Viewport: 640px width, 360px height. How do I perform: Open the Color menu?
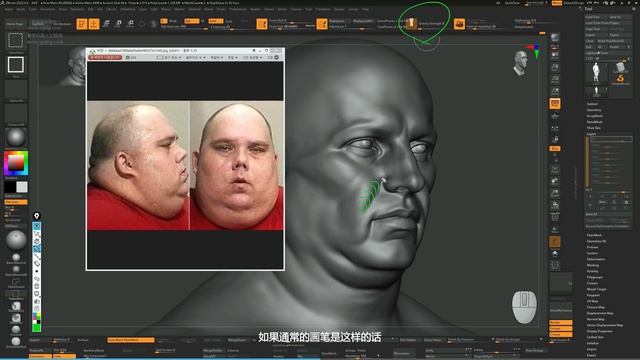pyautogui.click(x=33, y=9)
